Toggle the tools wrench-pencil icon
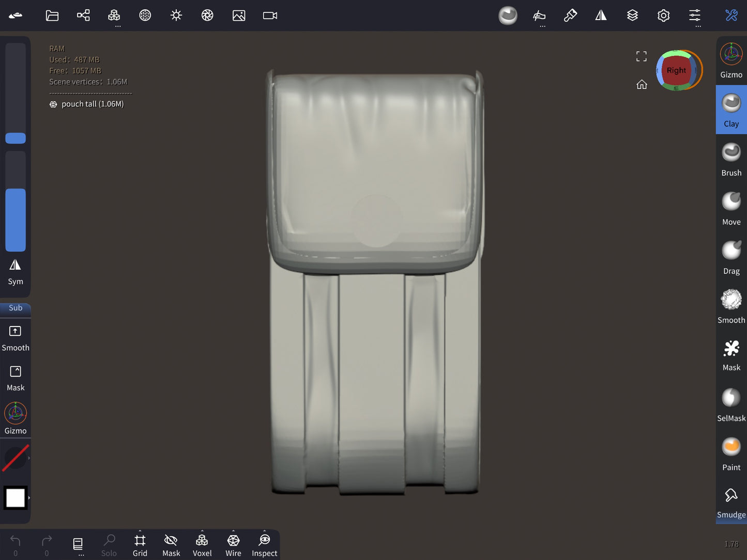The image size is (747, 560). pos(731,15)
